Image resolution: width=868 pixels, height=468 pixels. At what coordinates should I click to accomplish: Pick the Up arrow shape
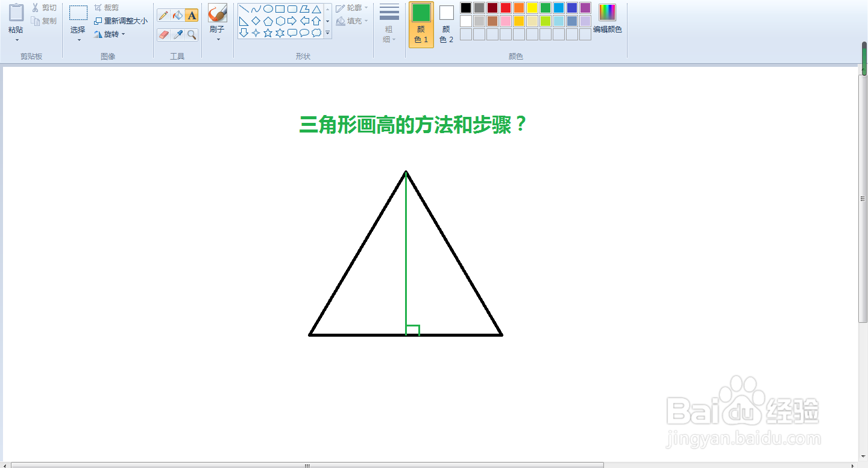(316, 21)
